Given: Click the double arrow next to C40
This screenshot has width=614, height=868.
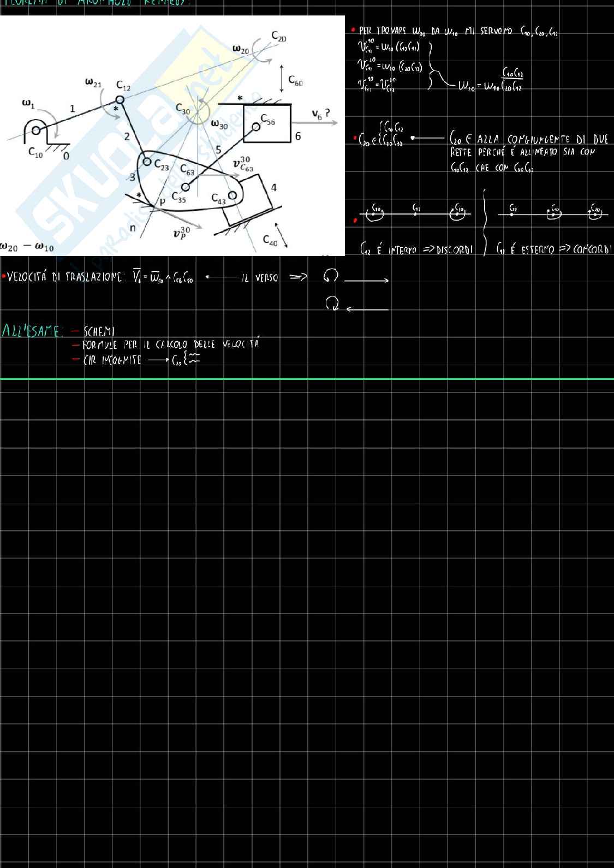Looking at the screenshot, I should 281,235.
